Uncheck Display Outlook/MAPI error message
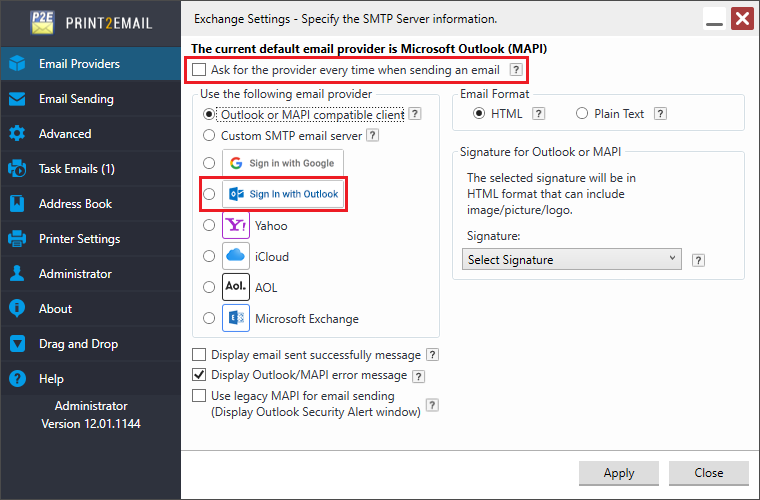 point(199,375)
